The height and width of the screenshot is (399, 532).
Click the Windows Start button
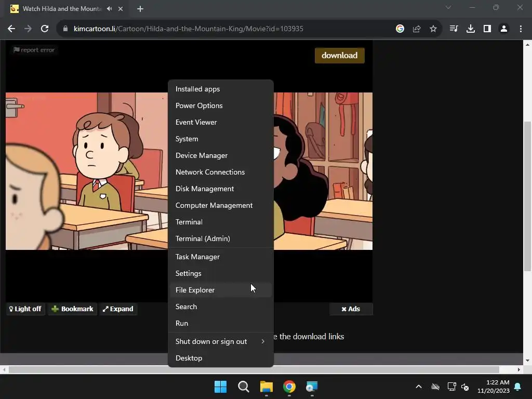point(220,387)
